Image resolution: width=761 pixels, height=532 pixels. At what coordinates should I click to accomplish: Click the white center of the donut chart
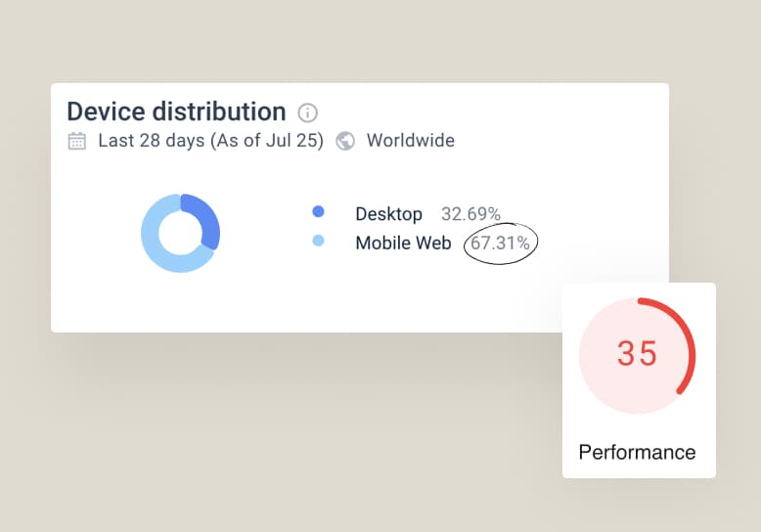[180, 233]
